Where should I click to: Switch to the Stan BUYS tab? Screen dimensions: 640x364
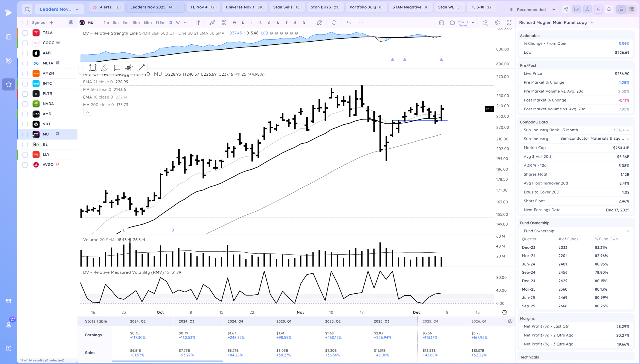point(325,7)
